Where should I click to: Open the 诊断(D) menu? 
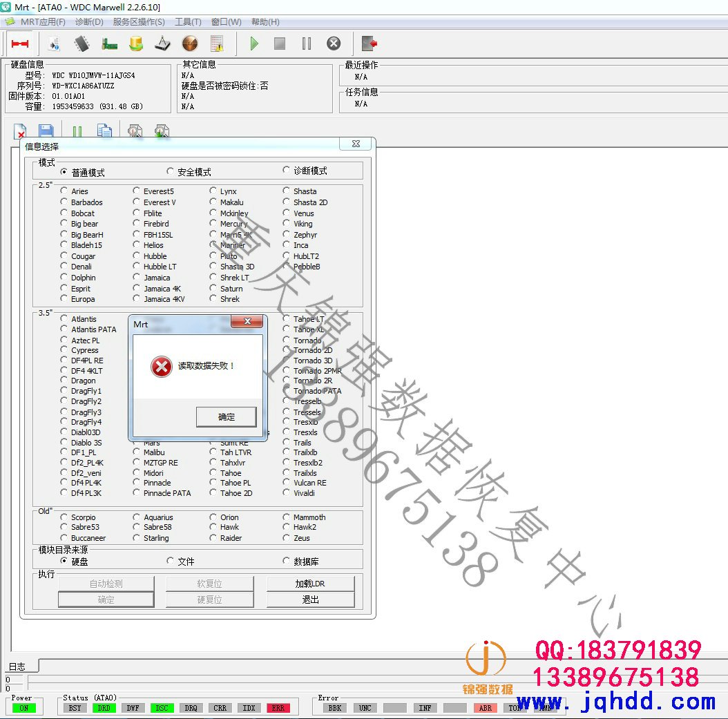click(89, 22)
